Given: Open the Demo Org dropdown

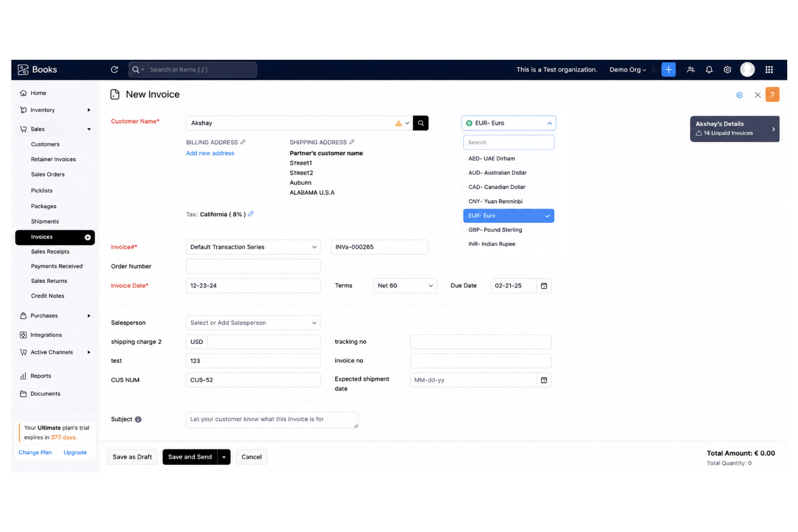Looking at the screenshot, I should click(x=628, y=70).
